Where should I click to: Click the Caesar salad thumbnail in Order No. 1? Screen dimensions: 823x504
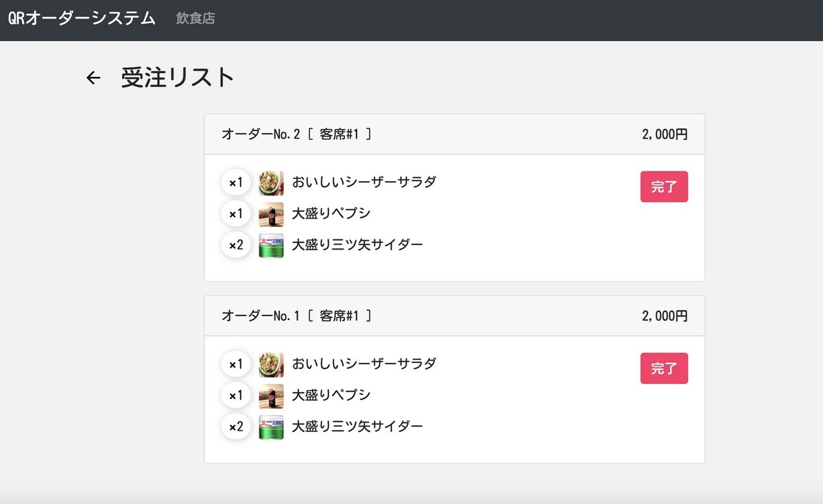271,364
